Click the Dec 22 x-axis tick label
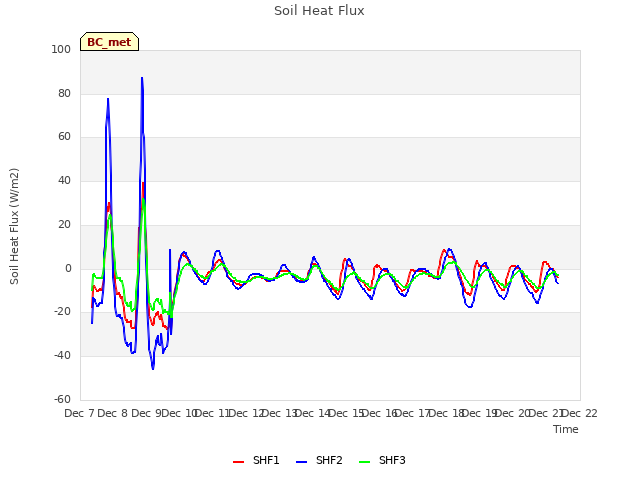Image resolution: width=640 pixels, height=480 pixels. tap(580, 413)
